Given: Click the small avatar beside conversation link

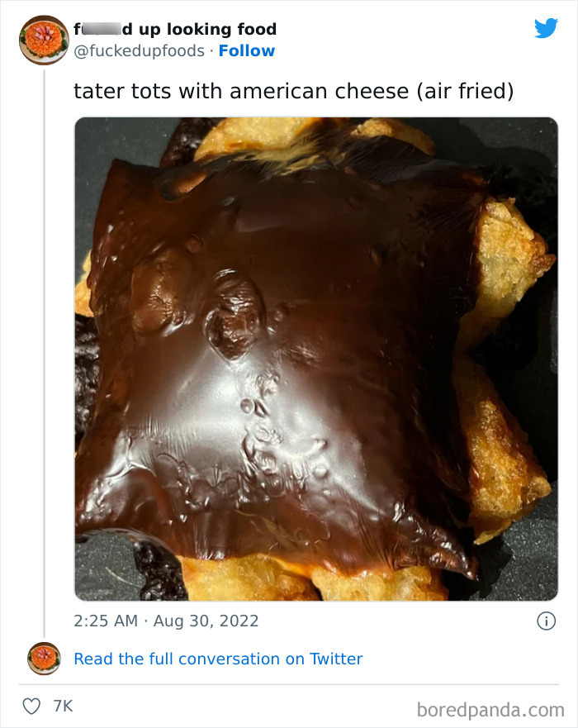Looking at the screenshot, I should (43, 659).
